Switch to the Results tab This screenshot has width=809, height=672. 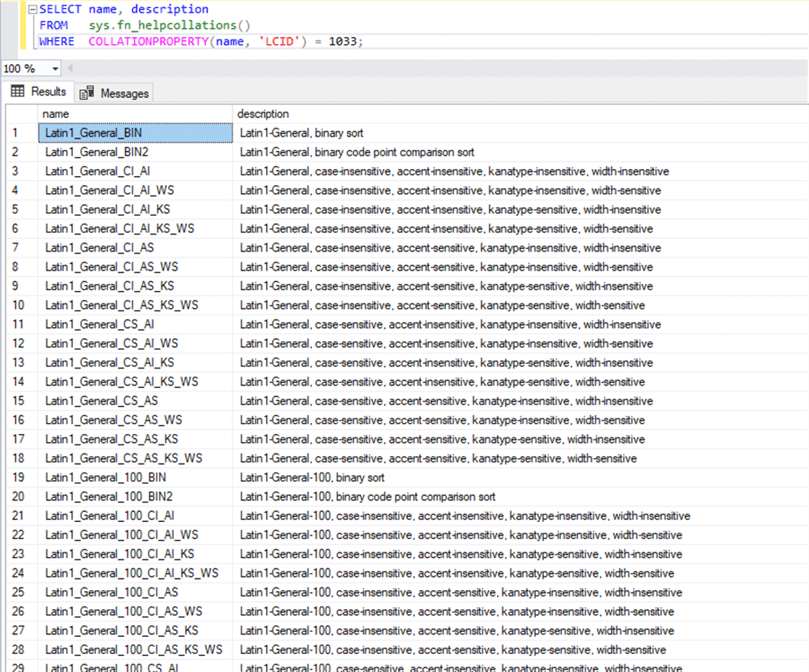pyautogui.click(x=47, y=91)
